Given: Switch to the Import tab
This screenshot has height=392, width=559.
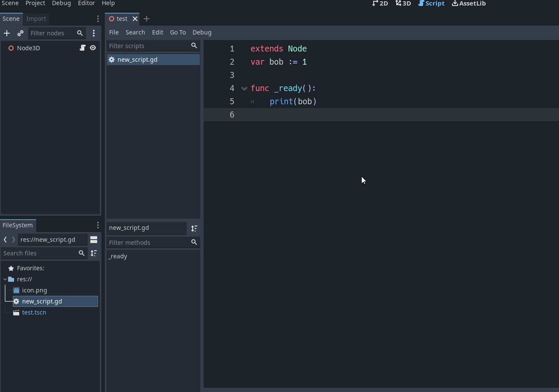Looking at the screenshot, I should tap(36, 19).
